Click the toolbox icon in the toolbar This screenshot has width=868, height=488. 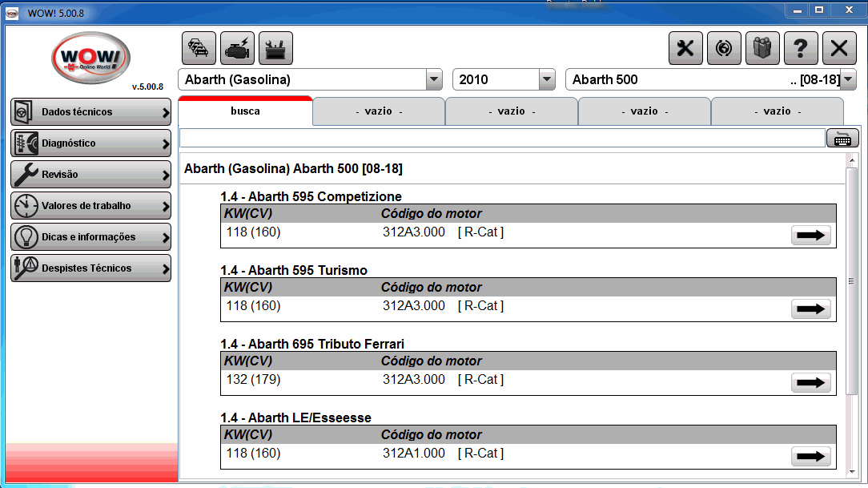[x=275, y=48]
